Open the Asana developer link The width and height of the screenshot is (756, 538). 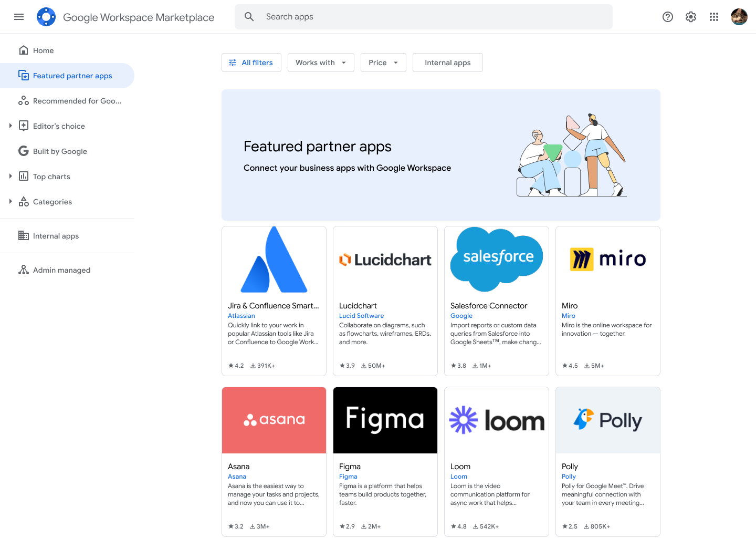click(237, 477)
